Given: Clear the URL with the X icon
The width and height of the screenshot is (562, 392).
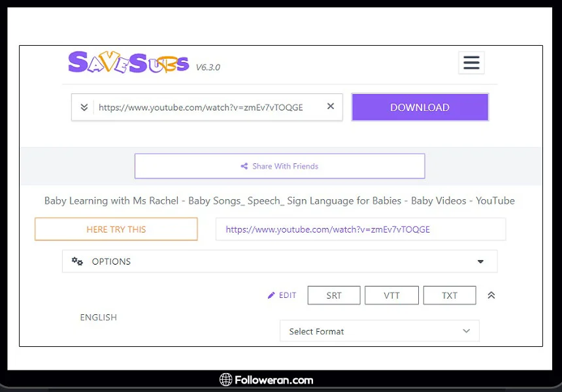Looking at the screenshot, I should coord(331,106).
